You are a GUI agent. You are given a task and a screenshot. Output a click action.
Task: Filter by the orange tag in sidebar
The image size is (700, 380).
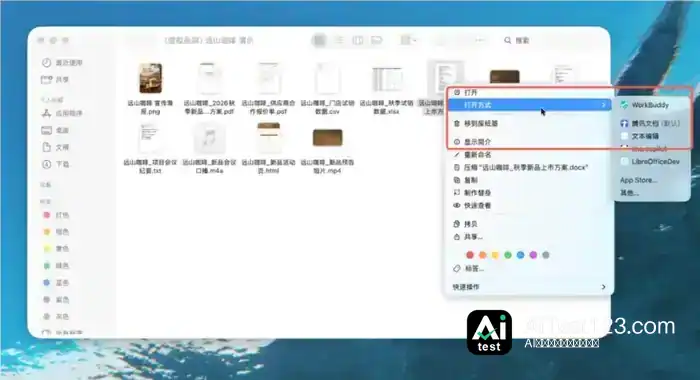[x=56, y=232]
